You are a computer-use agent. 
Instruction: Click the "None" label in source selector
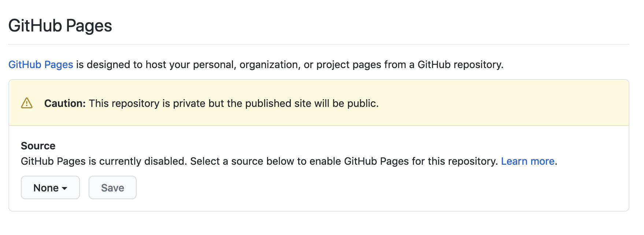click(x=46, y=188)
